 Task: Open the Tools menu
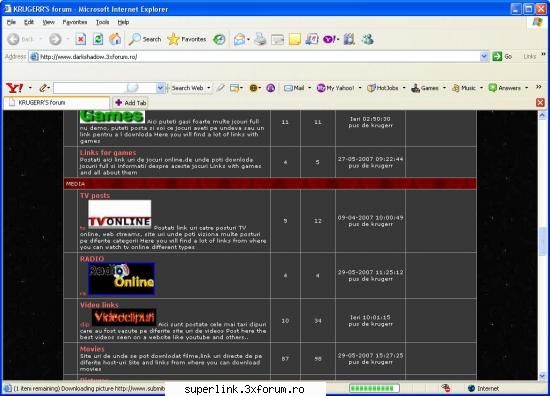pyautogui.click(x=102, y=22)
